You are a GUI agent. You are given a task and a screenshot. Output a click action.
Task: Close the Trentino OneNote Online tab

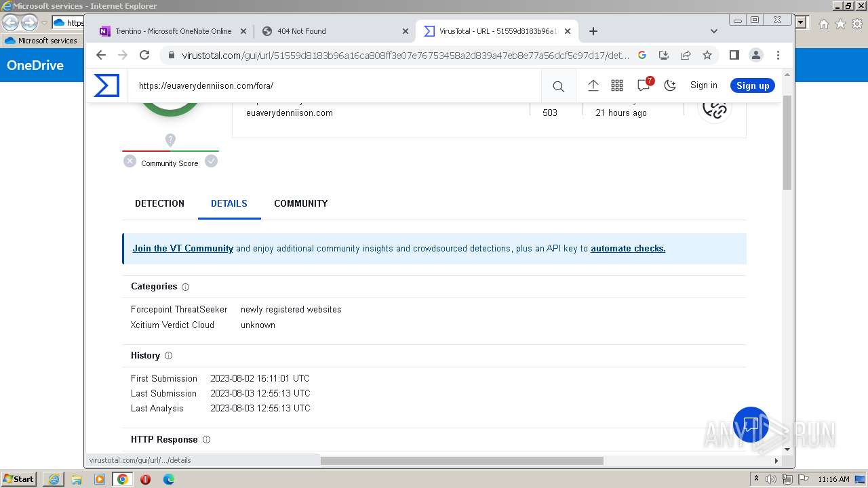(x=243, y=31)
